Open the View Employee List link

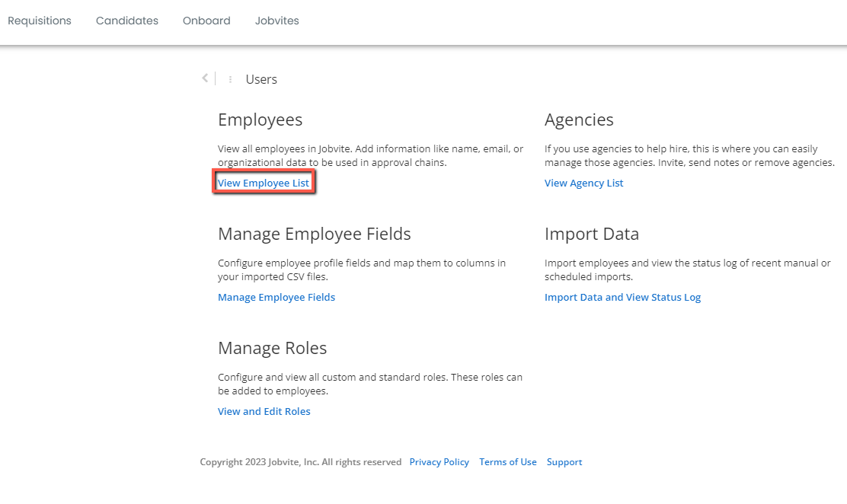point(264,183)
